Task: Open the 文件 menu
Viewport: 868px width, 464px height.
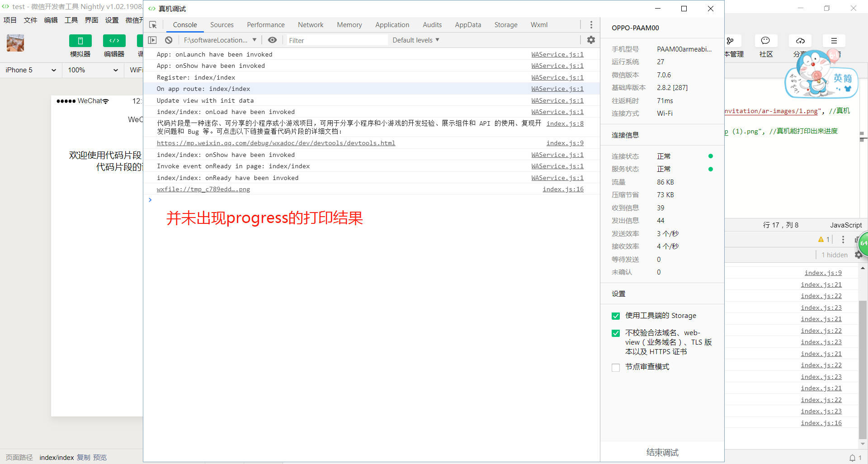Action: pos(30,20)
